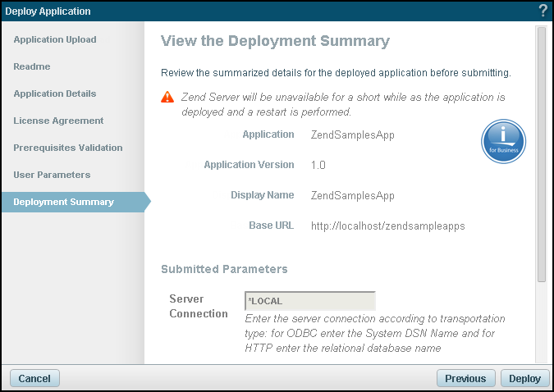This screenshot has height=392, width=554.
Task: Click the help question mark icon
Action: 543,11
